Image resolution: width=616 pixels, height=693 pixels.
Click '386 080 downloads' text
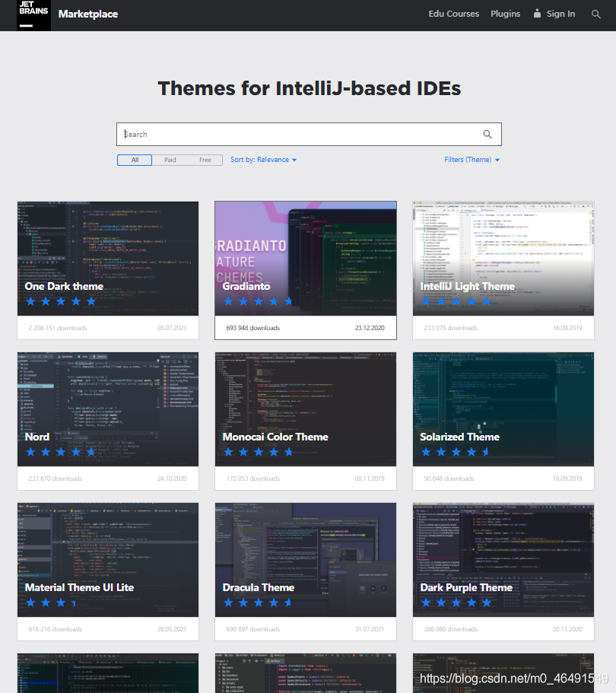click(x=451, y=629)
